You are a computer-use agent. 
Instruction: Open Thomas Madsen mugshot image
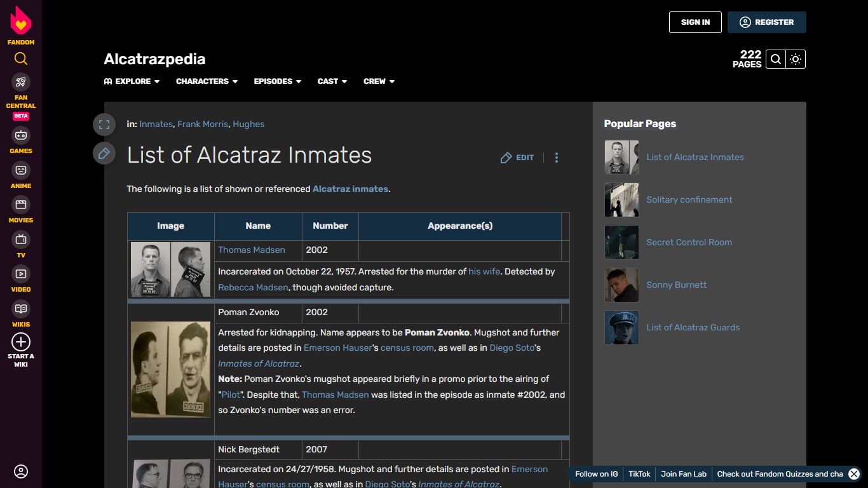point(170,269)
